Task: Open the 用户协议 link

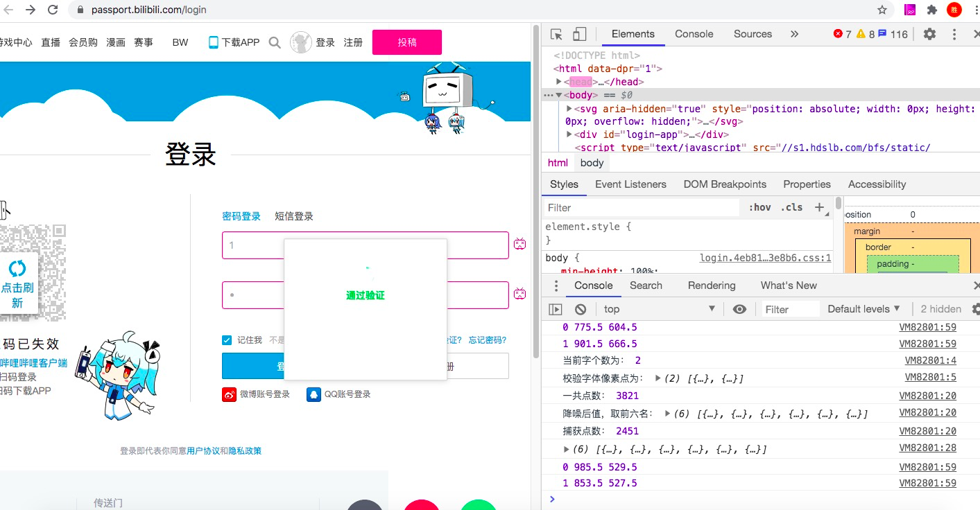Action: coord(204,451)
